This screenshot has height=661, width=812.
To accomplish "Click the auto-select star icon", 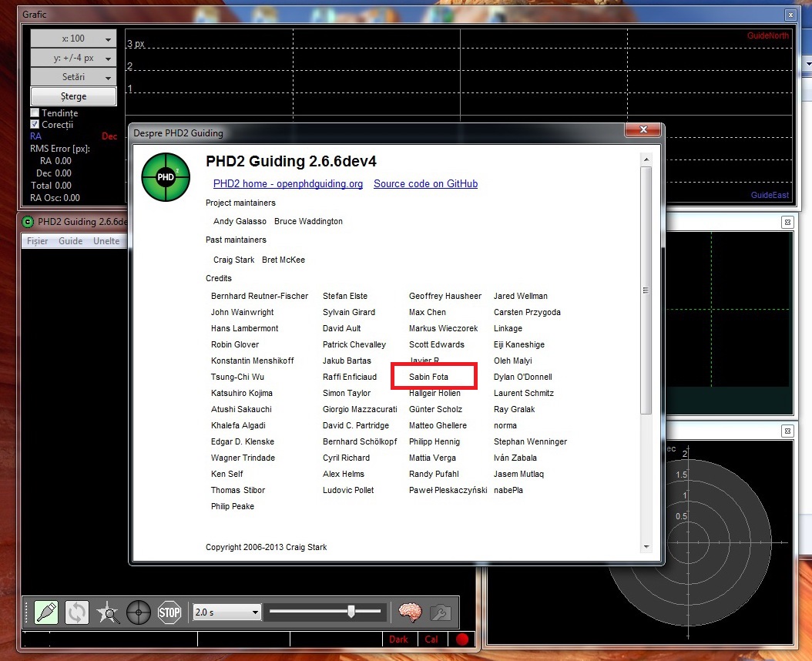I will [108, 612].
